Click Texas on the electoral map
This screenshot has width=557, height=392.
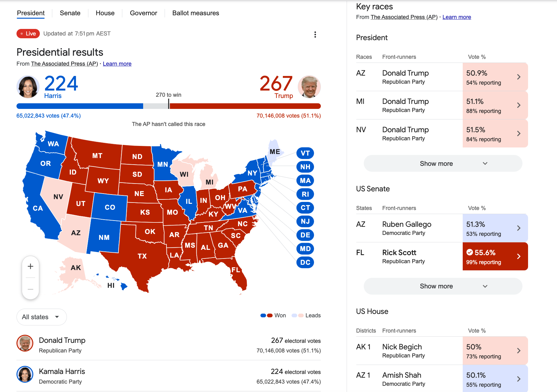click(142, 256)
